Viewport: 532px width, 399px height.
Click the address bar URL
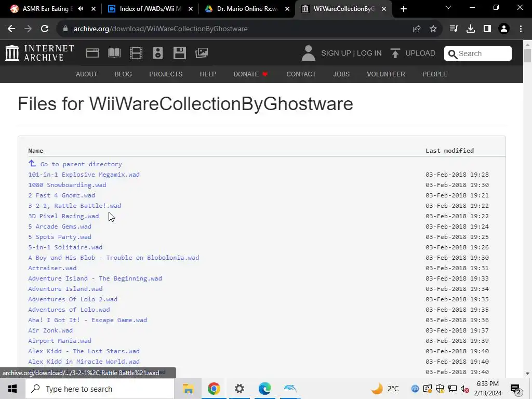coord(161,29)
